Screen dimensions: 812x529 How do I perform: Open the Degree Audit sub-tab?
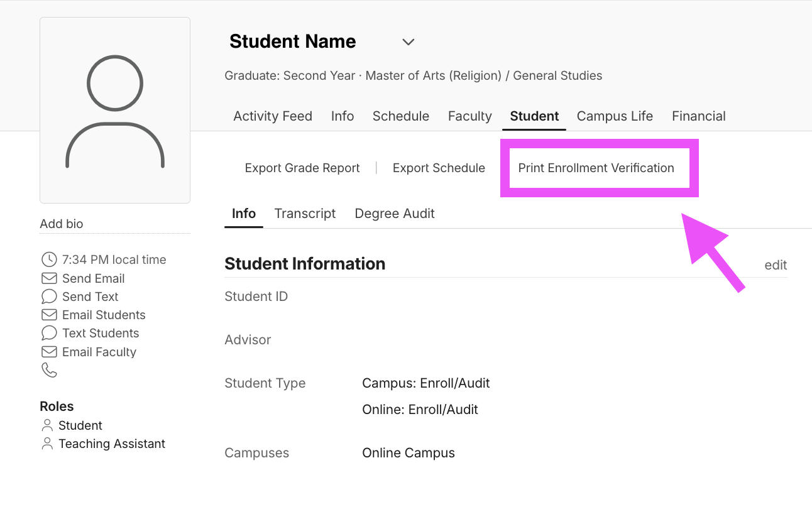pos(395,214)
